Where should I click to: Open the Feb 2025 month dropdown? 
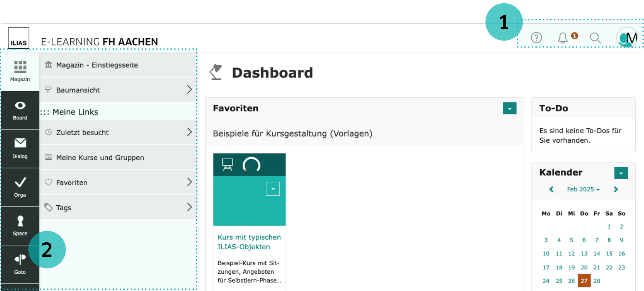click(x=583, y=189)
